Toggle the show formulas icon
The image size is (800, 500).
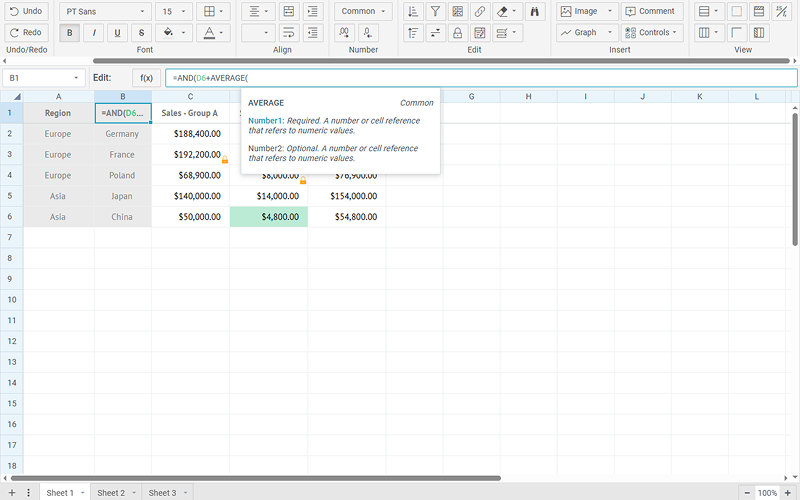coord(781,11)
